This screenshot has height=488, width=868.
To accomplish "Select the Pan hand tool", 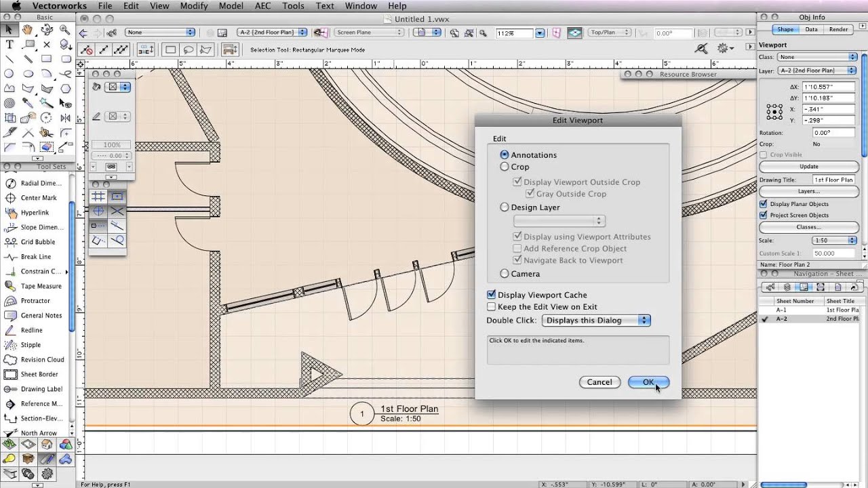I will coord(28,30).
